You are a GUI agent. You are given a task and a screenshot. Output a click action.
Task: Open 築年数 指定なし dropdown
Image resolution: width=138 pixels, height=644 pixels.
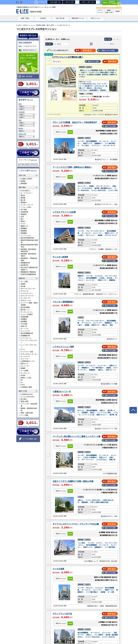pyautogui.click(x=26, y=131)
